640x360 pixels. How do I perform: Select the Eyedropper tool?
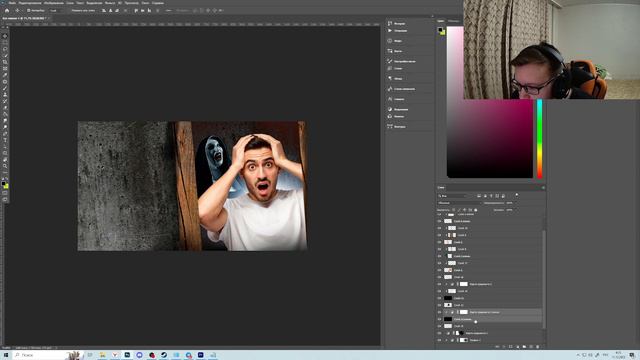point(5,75)
